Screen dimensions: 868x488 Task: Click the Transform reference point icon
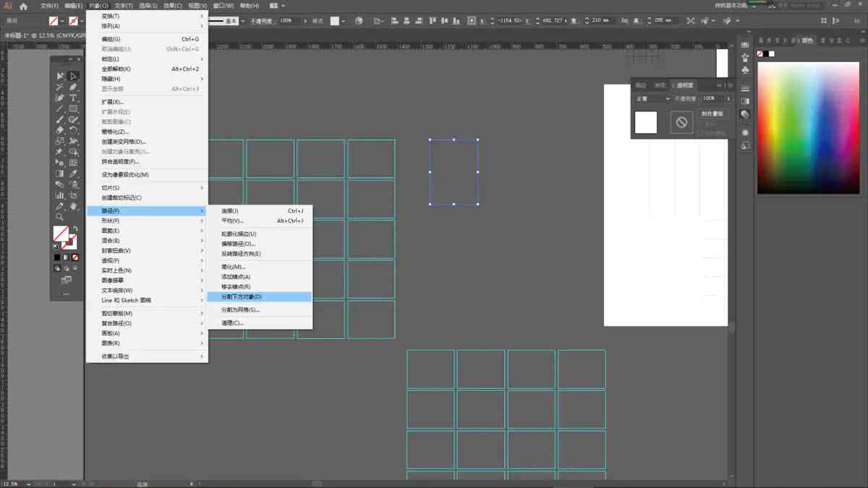click(x=472, y=21)
